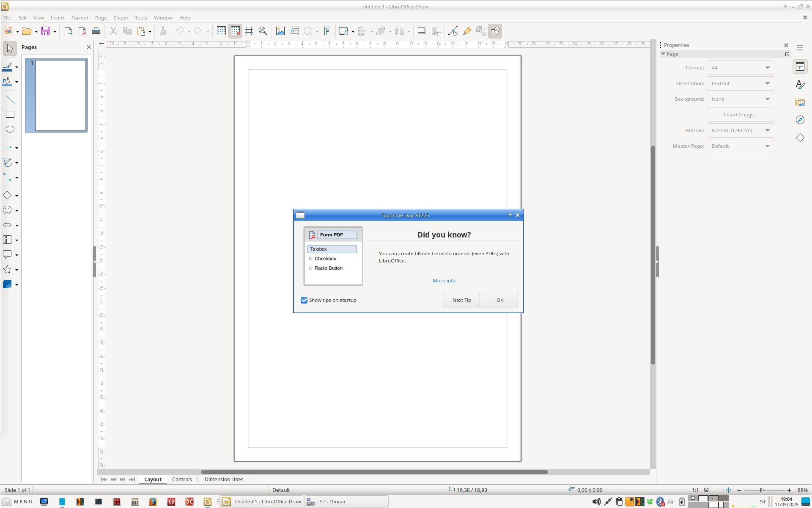The image size is (812, 508).
Task: Click the Insert Image... button
Action: tap(741, 115)
